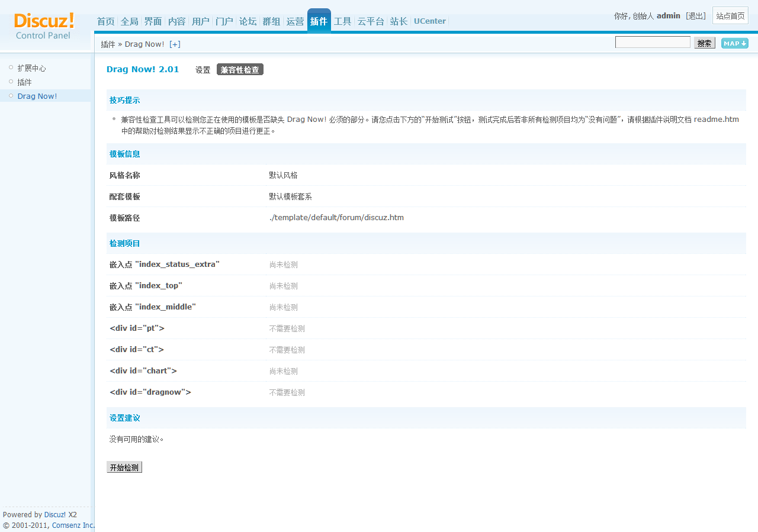
Task: Open the 群组 menu
Action: tap(272, 21)
